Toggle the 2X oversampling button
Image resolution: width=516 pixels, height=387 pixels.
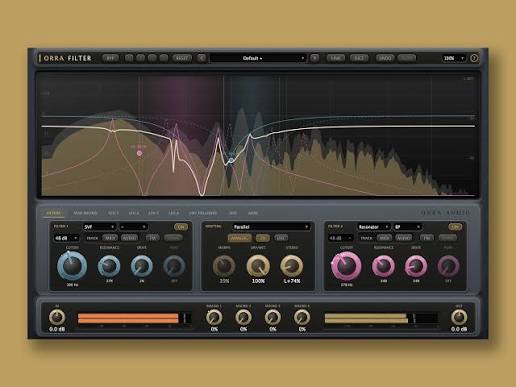263,238
